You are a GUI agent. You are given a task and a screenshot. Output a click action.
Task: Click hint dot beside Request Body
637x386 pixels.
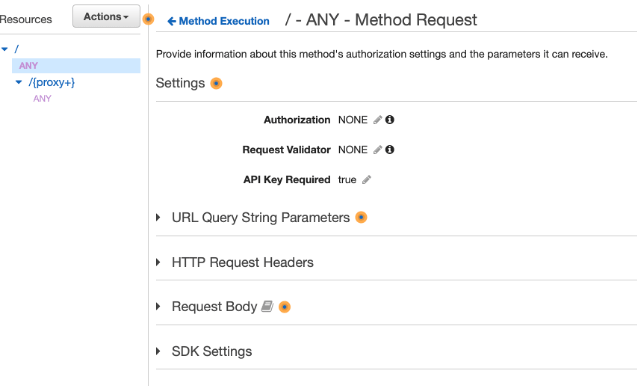tap(284, 307)
